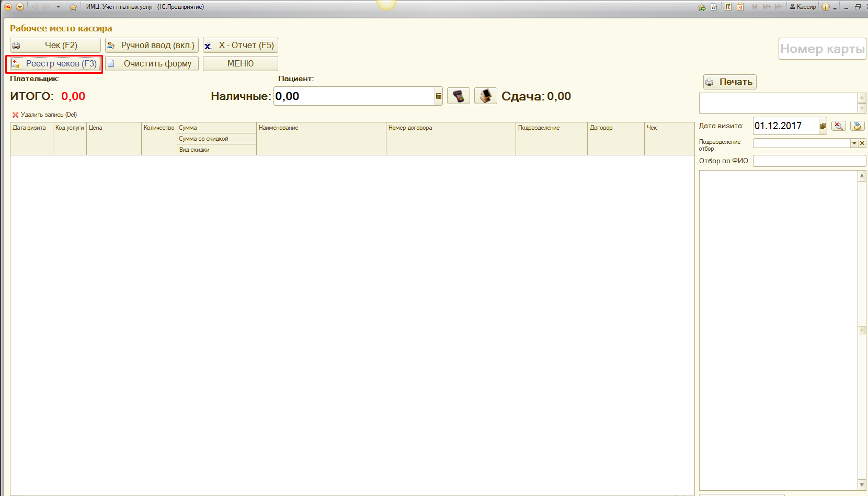Click the refresh icon next to Дата визита
The width and height of the screenshot is (868, 496).
pyautogui.click(x=857, y=126)
